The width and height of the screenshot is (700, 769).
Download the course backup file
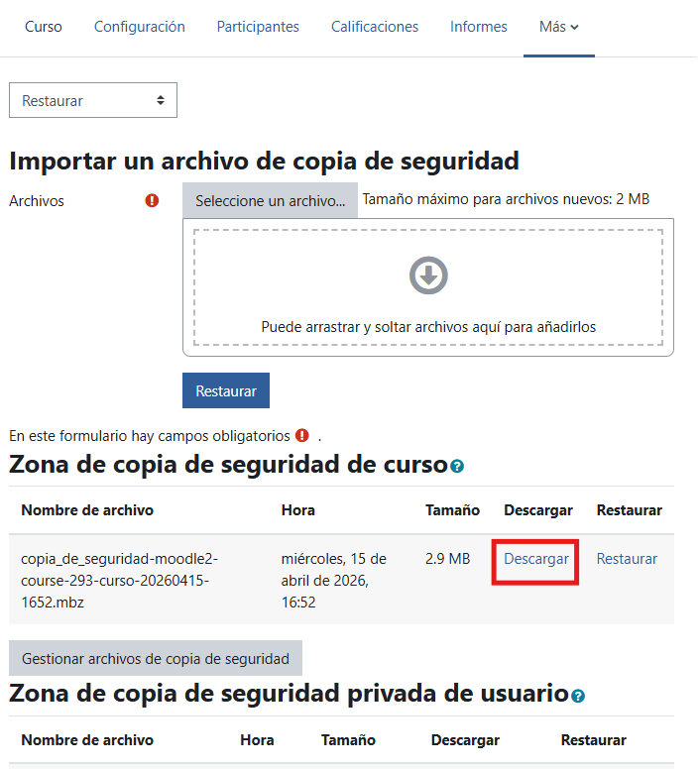tap(535, 559)
